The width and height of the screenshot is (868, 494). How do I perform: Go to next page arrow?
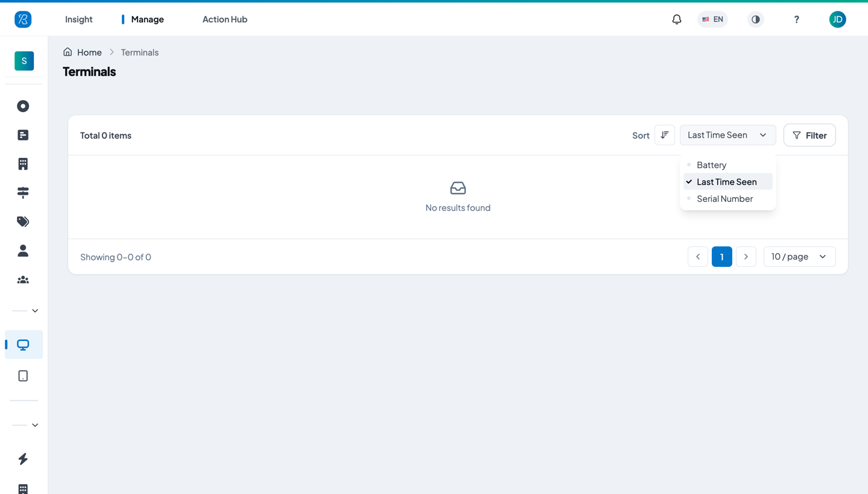(746, 257)
